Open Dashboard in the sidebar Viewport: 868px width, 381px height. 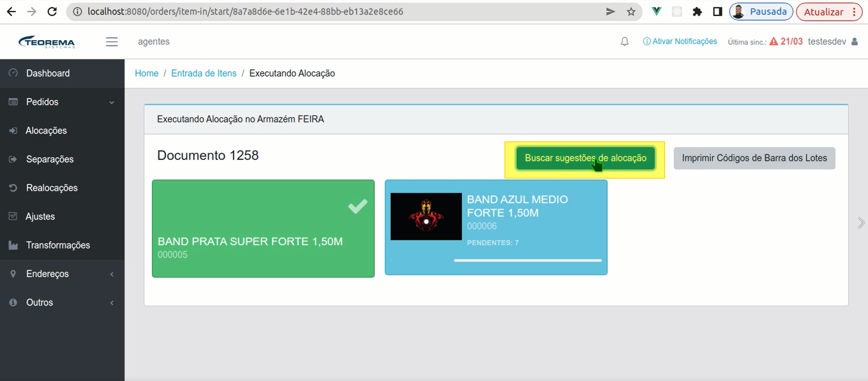(x=62, y=73)
